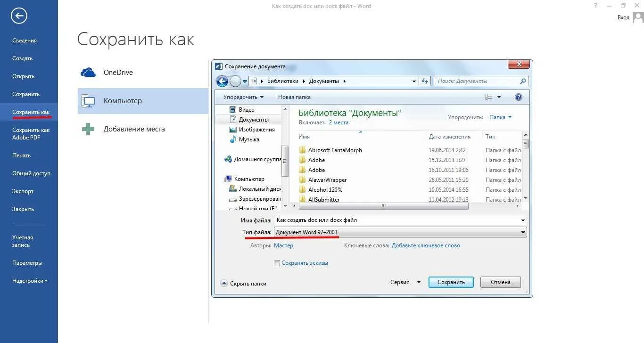Click the OneDrive cloud icon

(88, 73)
